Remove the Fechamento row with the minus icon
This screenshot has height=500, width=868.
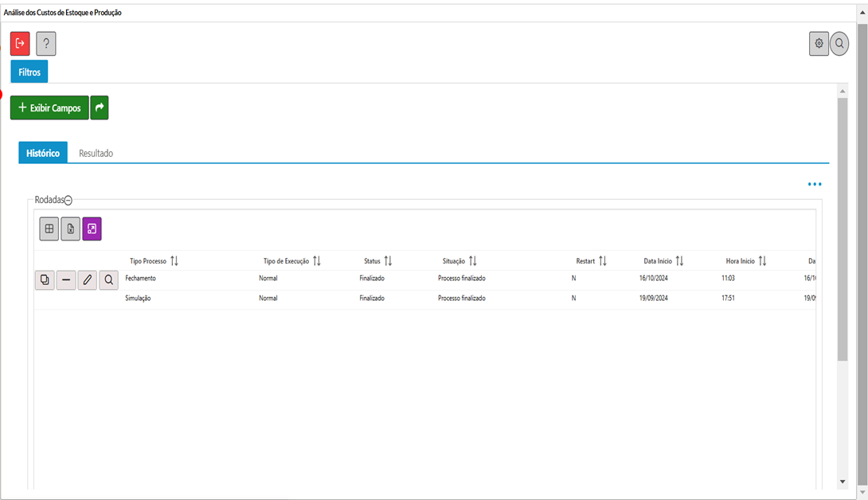66,279
